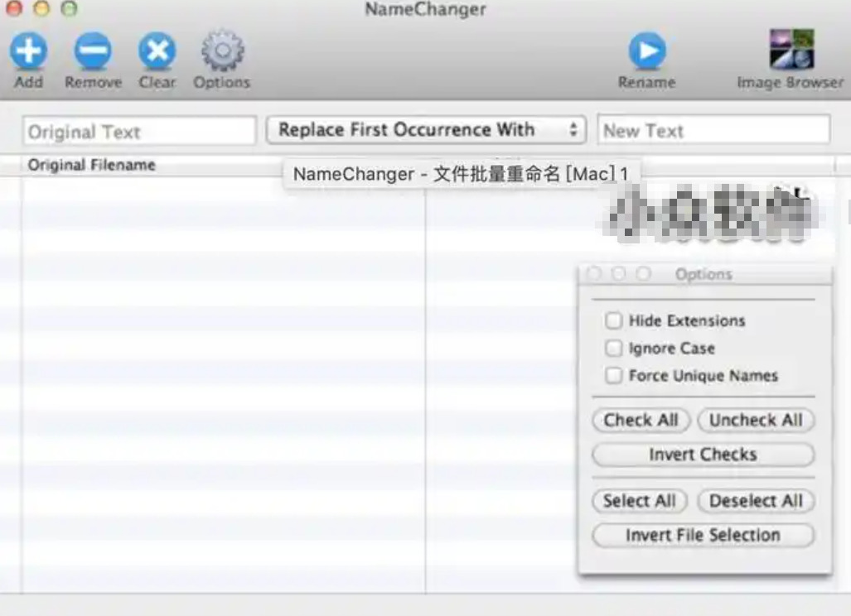Click the Invert Checks button

click(x=704, y=455)
